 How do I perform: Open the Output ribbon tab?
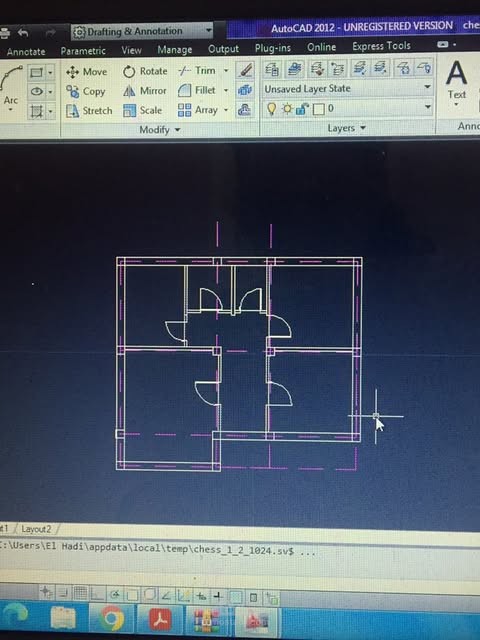click(223, 49)
